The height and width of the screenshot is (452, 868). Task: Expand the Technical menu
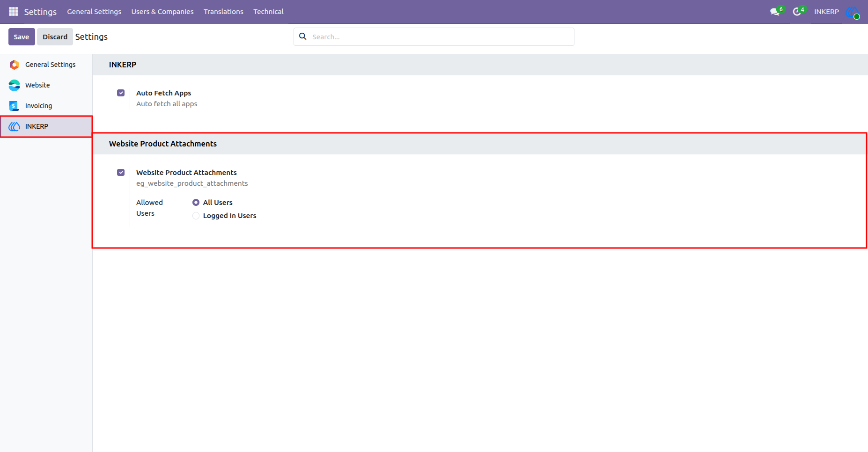tap(268, 12)
